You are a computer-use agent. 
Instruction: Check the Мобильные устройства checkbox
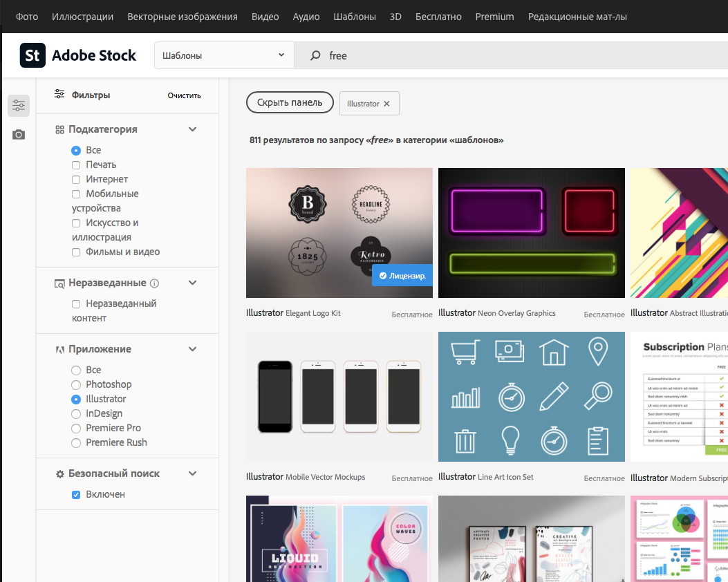[76, 194]
